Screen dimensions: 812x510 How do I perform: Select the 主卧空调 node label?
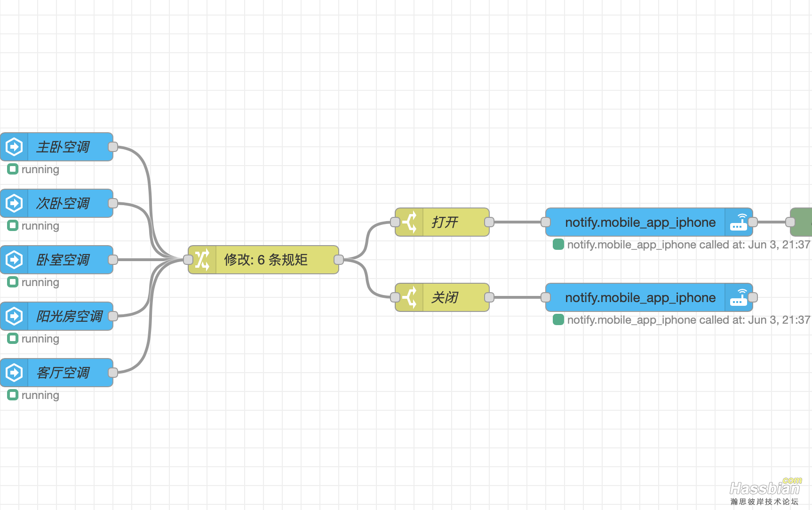click(63, 147)
